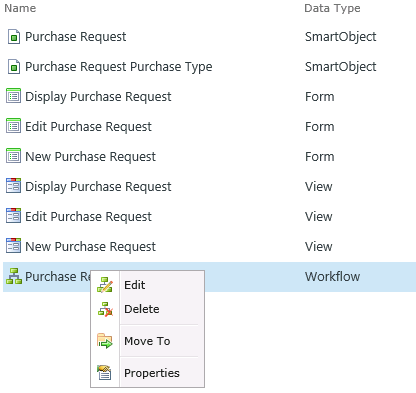The height and width of the screenshot is (393, 416).
Task: Click the Workflow data type cell
Action: [332, 277]
